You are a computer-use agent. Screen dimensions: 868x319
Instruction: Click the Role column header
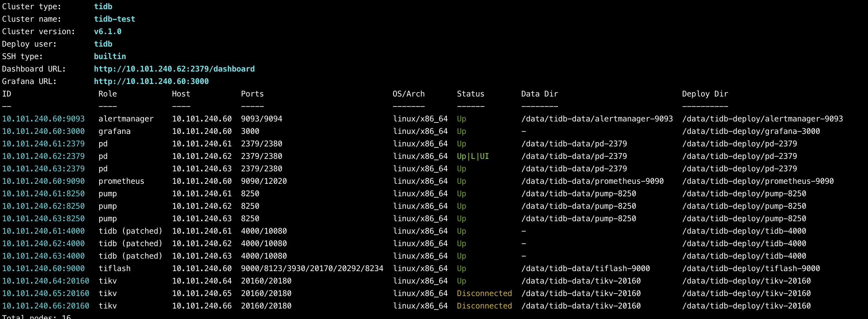click(x=107, y=94)
